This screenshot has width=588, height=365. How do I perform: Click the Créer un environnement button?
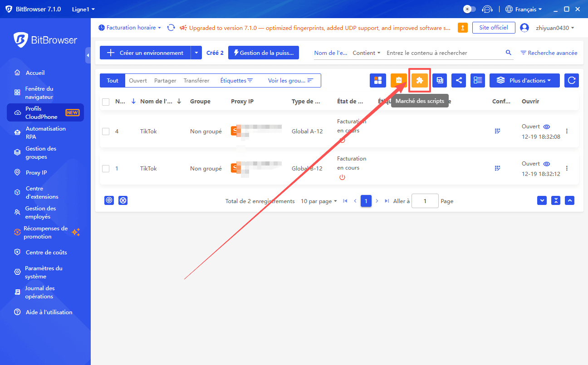click(145, 53)
